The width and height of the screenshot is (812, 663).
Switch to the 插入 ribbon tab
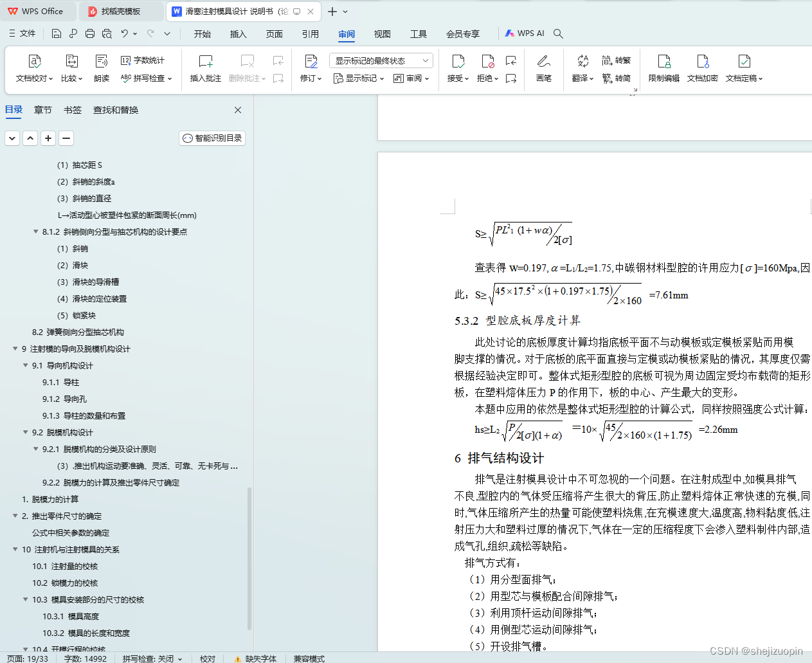click(x=239, y=34)
